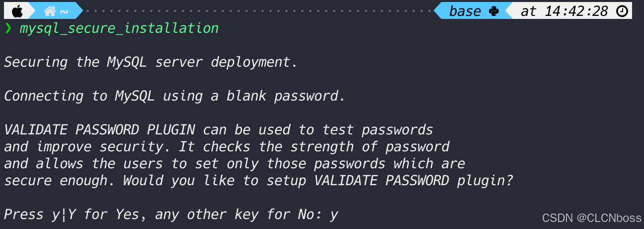Click the mysql_secure_installation command text
The width and height of the screenshot is (644, 229).
click(119, 28)
